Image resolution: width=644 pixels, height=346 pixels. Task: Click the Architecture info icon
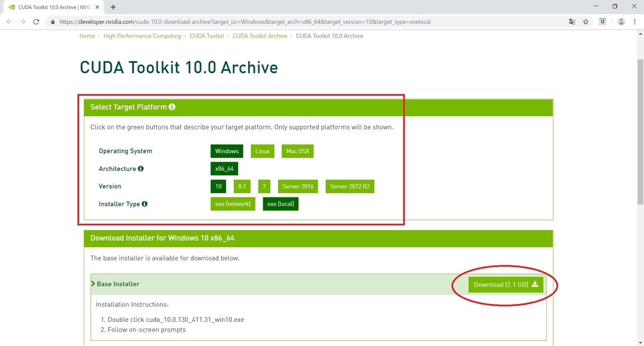(141, 169)
